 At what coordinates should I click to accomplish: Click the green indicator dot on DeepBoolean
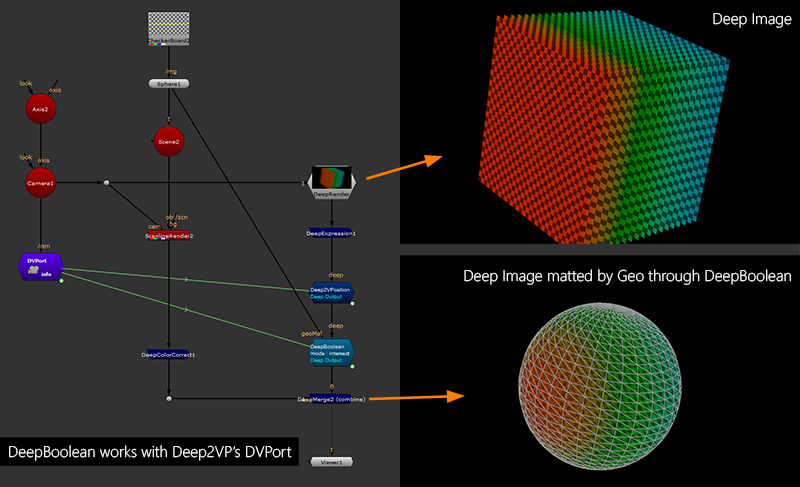(351, 366)
